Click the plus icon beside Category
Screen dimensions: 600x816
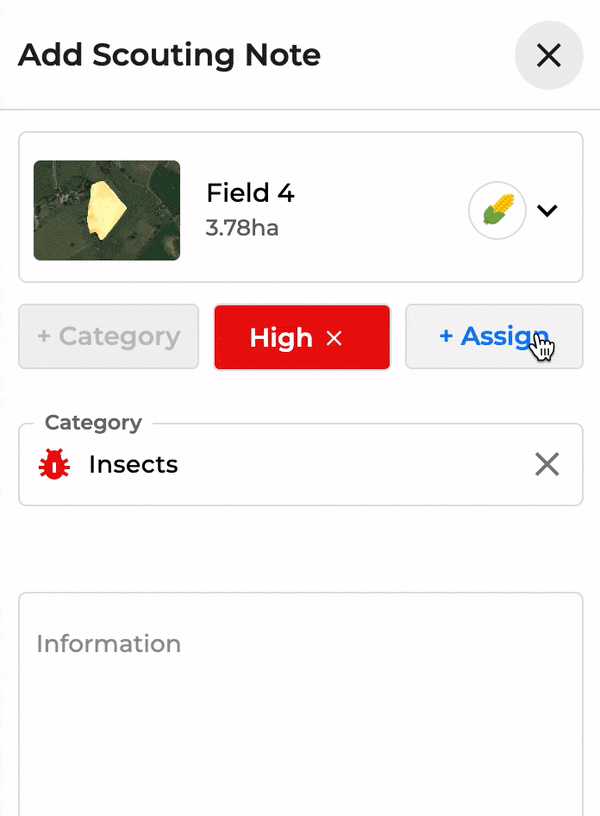pyautogui.click(x=44, y=336)
